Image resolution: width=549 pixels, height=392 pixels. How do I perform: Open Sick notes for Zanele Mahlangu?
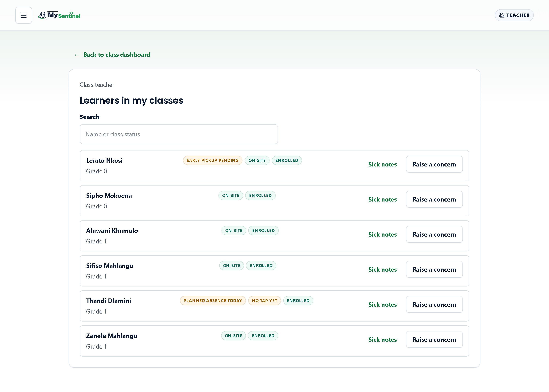pos(382,340)
